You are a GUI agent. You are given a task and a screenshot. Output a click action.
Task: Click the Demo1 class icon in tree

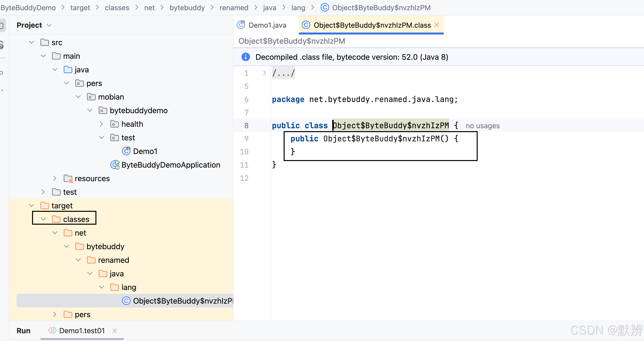pos(126,151)
